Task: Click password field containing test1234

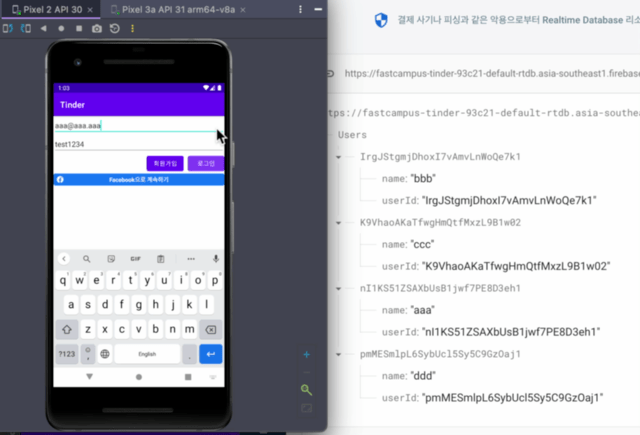Action: point(139,144)
